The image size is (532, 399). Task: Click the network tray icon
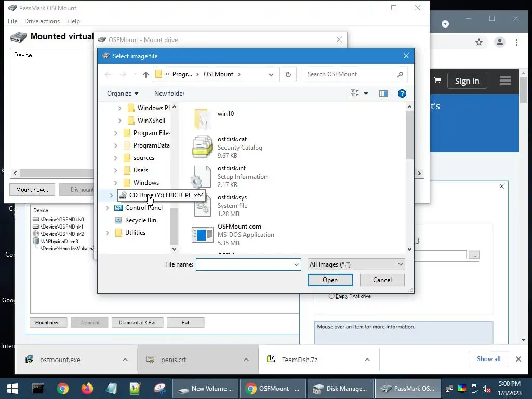[x=449, y=389]
